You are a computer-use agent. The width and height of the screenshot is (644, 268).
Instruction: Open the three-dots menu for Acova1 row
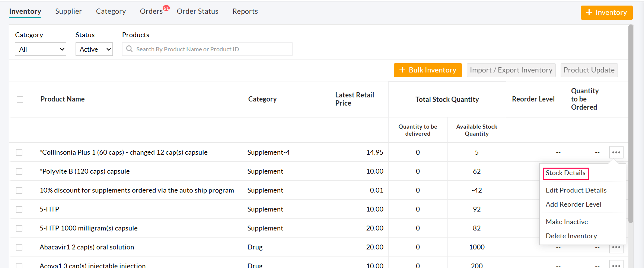coord(616,265)
